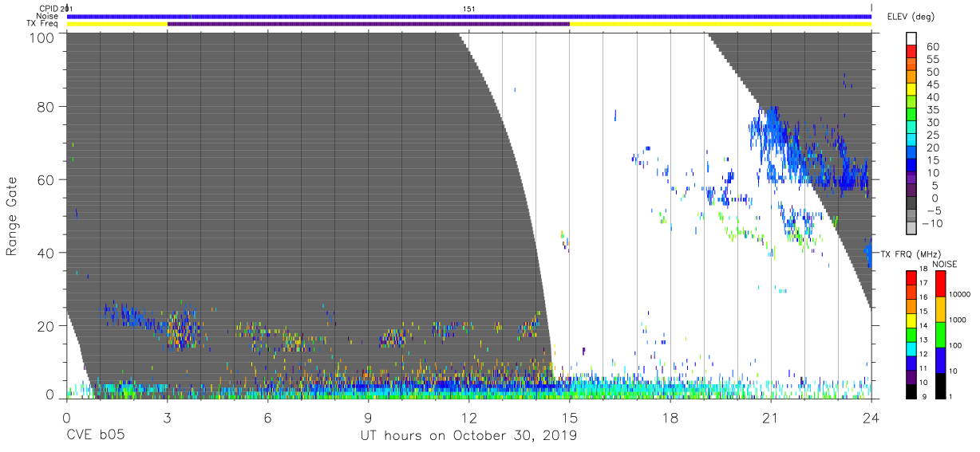Click the black 9–10 MHz TX frequency swatch

pyautogui.click(x=911, y=390)
